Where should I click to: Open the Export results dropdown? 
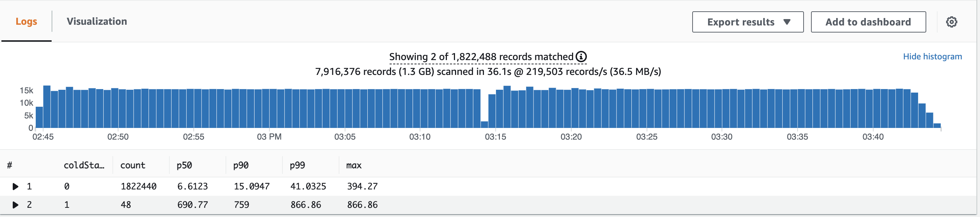click(x=748, y=22)
